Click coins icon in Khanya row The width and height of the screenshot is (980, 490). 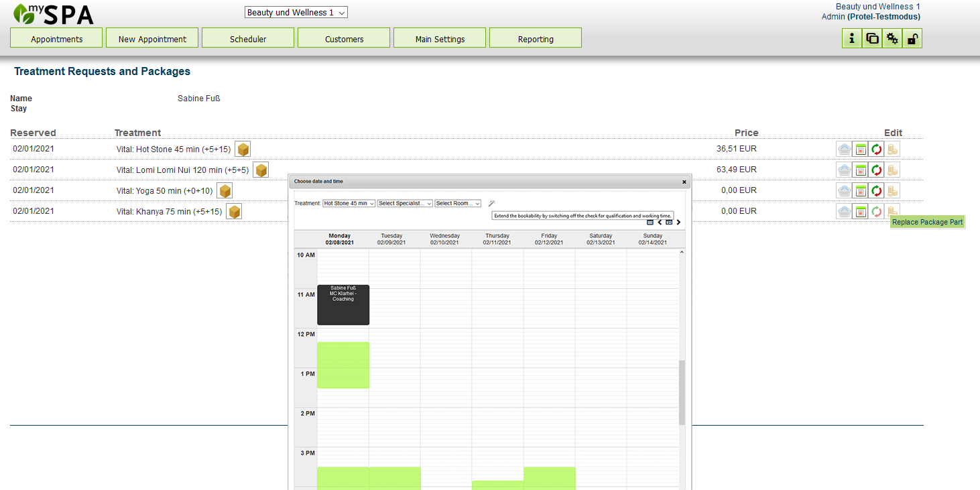[892, 212]
